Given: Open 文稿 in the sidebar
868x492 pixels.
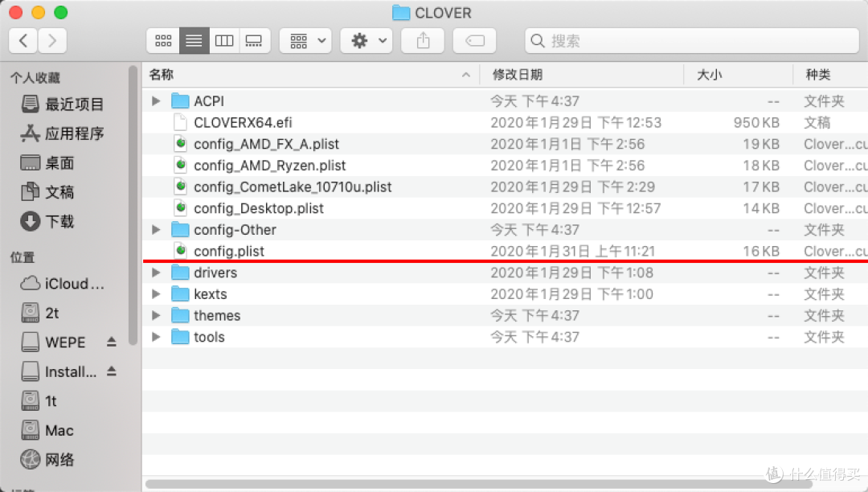Looking at the screenshot, I should (47, 192).
